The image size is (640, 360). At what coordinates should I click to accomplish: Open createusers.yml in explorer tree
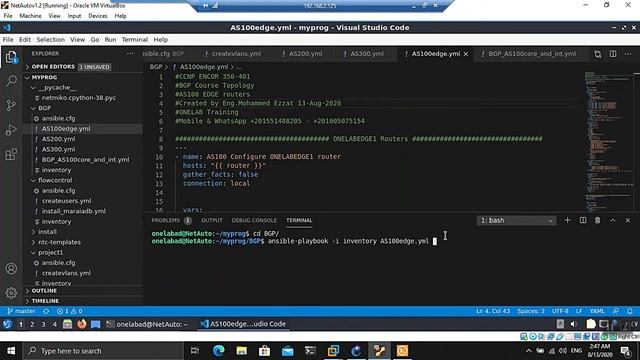click(x=83, y=201)
